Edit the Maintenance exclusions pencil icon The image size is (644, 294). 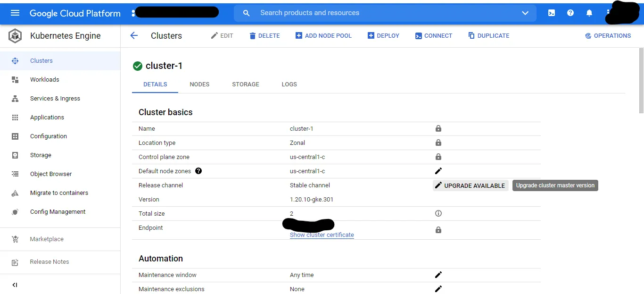(x=438, y=289)
